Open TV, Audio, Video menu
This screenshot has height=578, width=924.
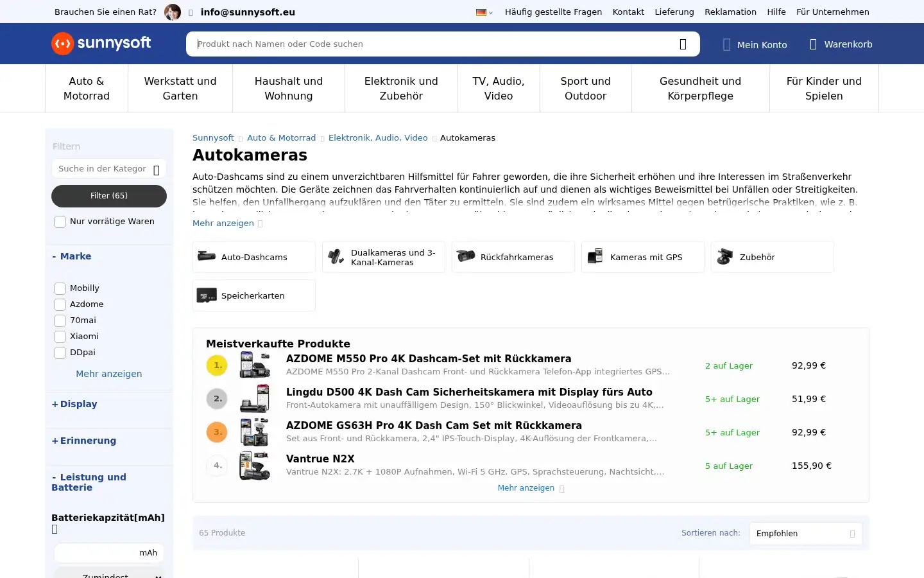[x=499, y=89]
